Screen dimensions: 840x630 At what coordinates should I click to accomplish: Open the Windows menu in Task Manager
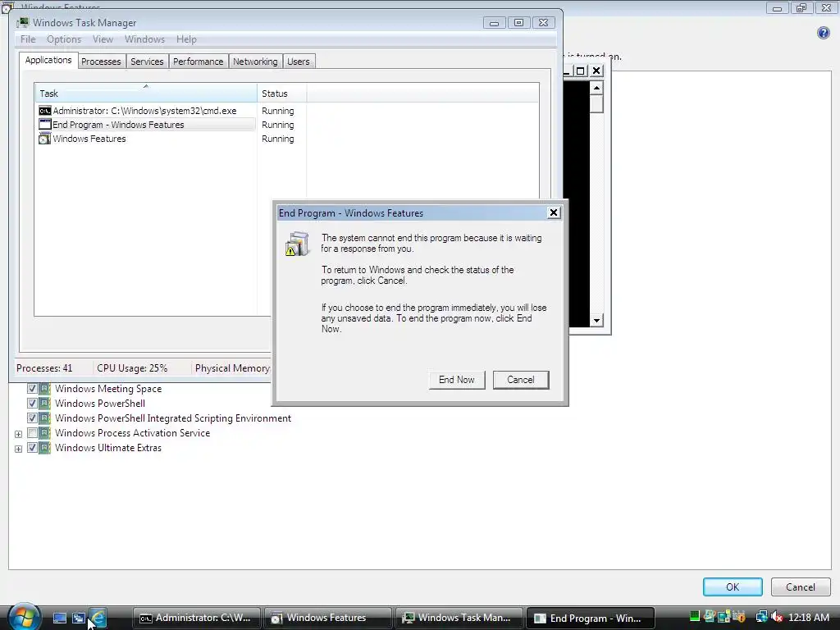coord(144,39)
